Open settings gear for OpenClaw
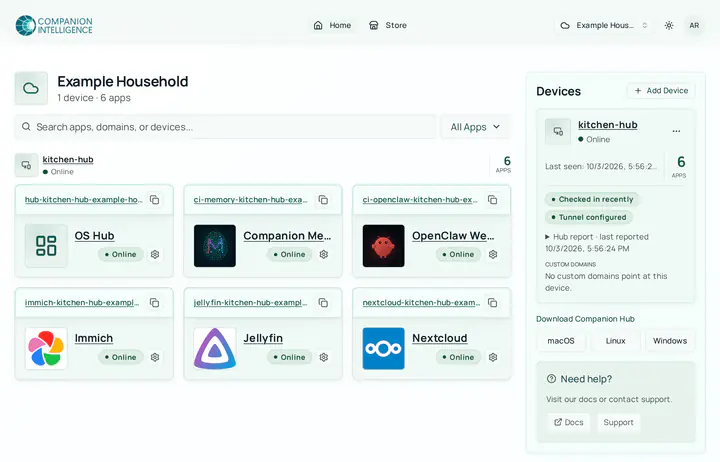The image size is (720, 462). 493,254
